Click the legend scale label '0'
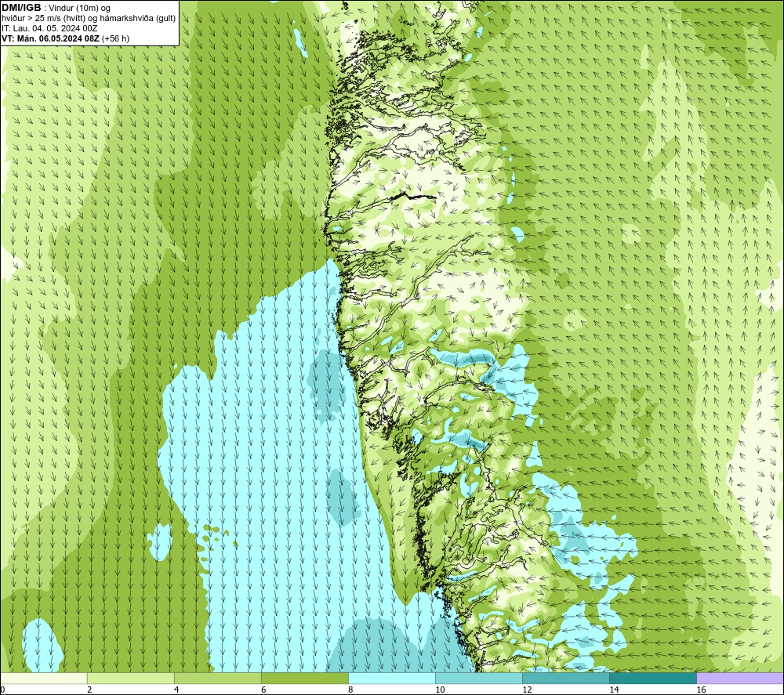The image size is (784, 695). tap(2, 690)
